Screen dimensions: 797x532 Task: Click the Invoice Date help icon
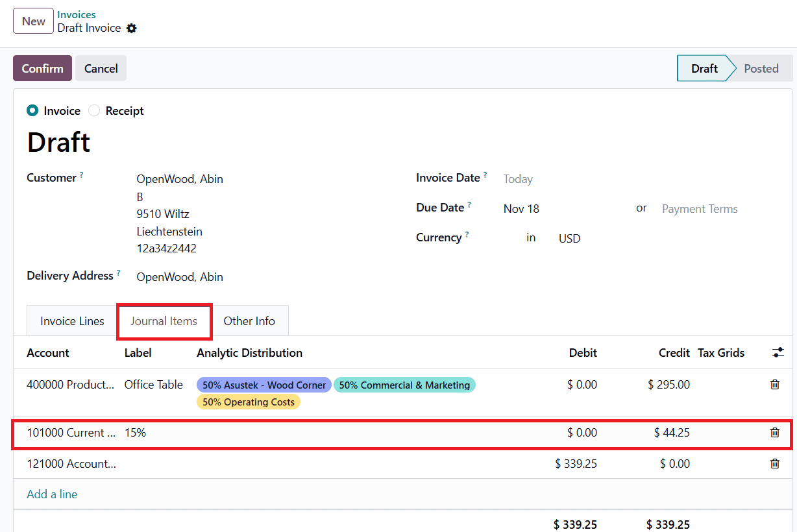click(x=485, y=173)
